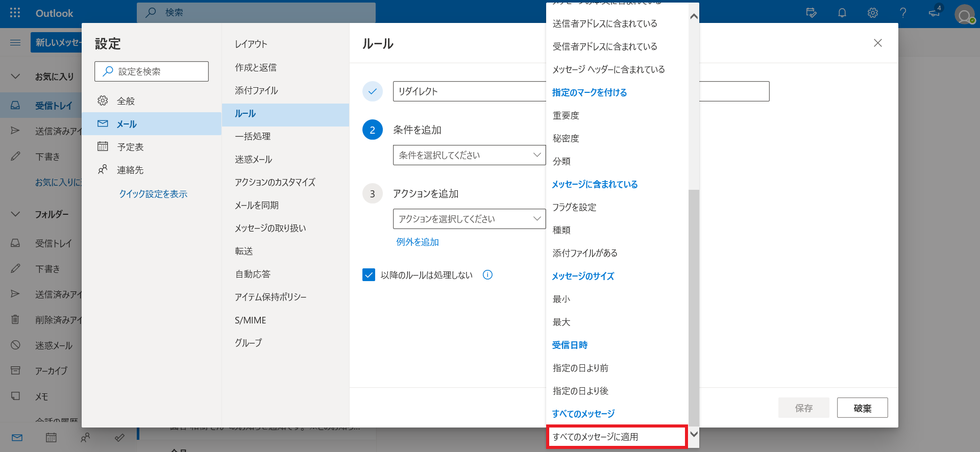
Task: Open the account profile picture
Action: pyautogui.click(x=964, y=15)
